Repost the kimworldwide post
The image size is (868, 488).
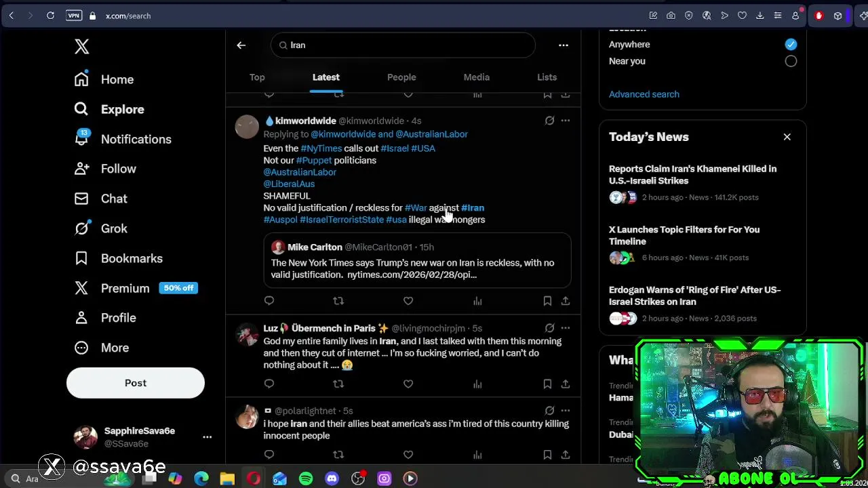tap(338, 300)
